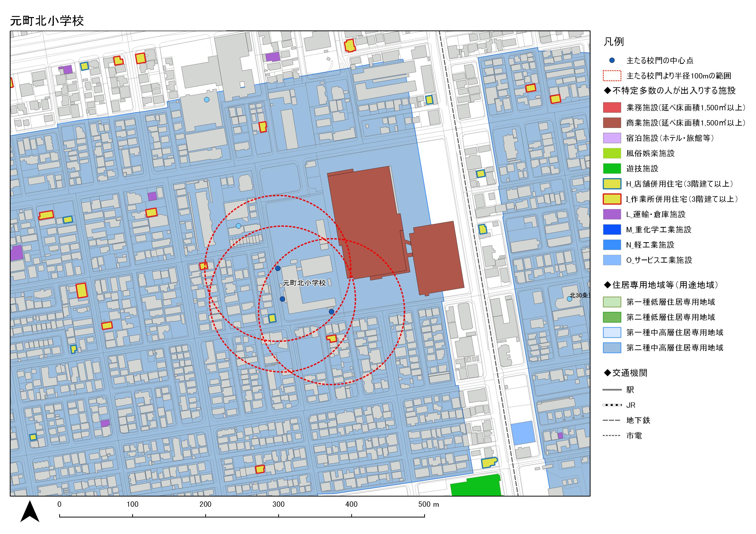Click the ◆交通機関 heading
756x534 pixels.
coord(626,373)
